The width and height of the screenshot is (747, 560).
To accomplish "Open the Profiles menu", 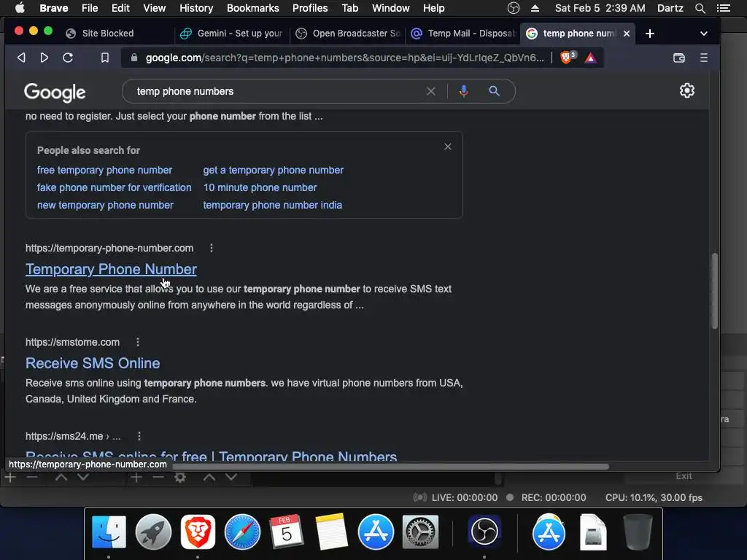I will point(310,8).
